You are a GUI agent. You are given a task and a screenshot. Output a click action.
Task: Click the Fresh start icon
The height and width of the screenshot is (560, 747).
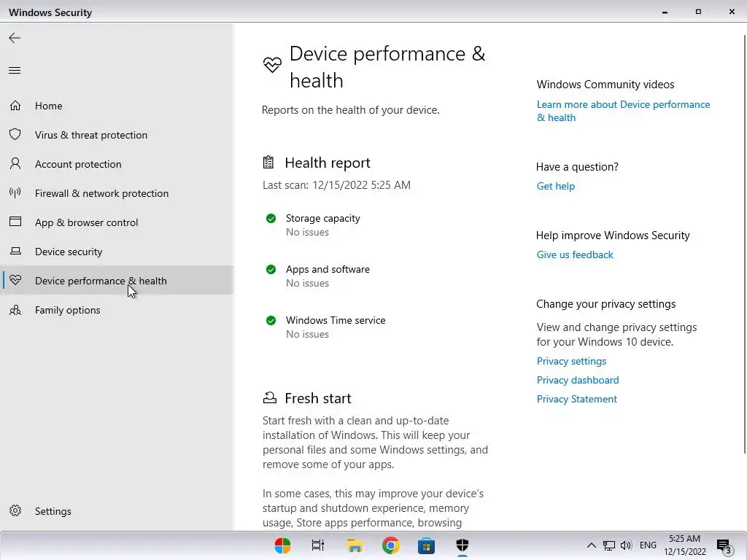(x=270, y=397)
